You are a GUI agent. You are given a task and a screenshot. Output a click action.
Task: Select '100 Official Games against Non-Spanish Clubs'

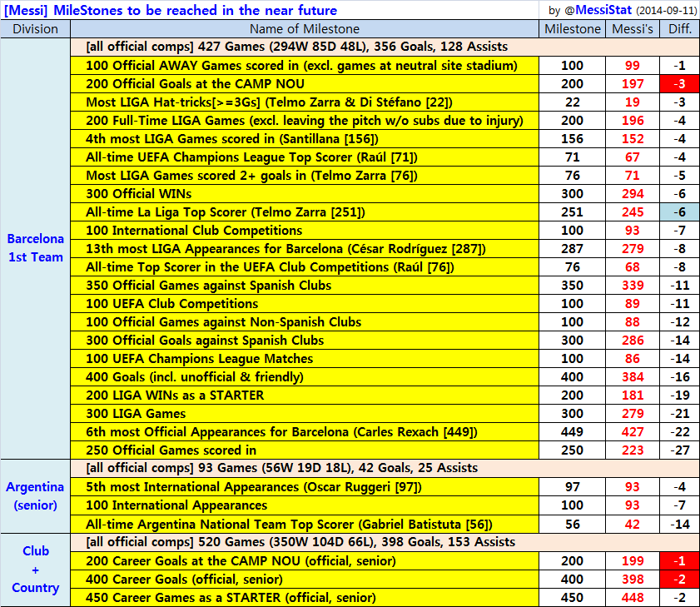(x=305, y=322)
